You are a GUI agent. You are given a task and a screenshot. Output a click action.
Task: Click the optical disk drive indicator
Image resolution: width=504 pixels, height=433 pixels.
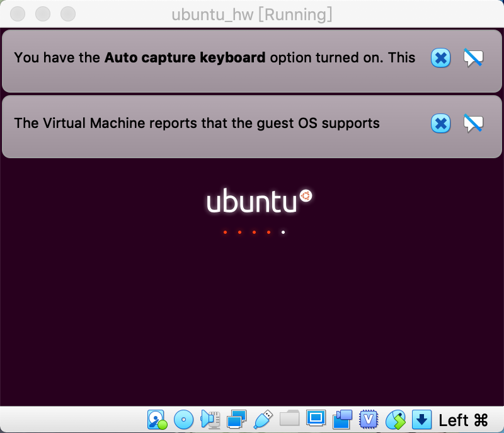point(183,420)
